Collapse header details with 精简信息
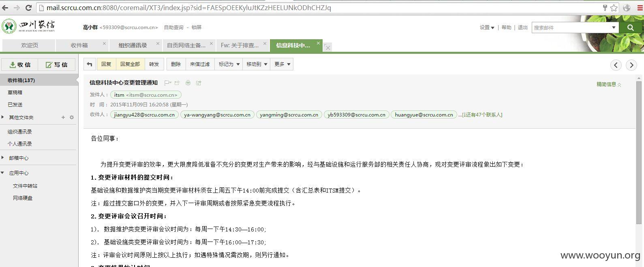The image size is (644, 267). point(608,85)
